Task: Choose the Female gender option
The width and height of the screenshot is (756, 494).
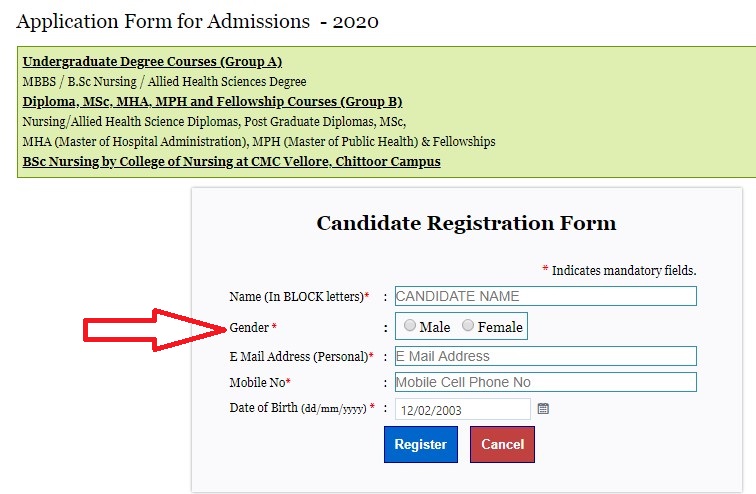Action: 468,326
